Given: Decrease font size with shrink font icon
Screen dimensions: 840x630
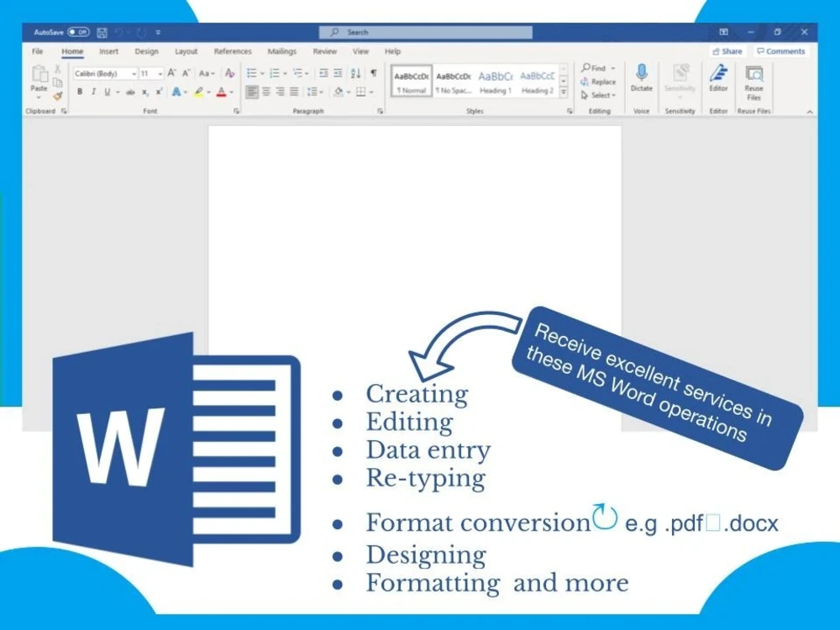Looking at the screenshot, I should click(186, 73).
